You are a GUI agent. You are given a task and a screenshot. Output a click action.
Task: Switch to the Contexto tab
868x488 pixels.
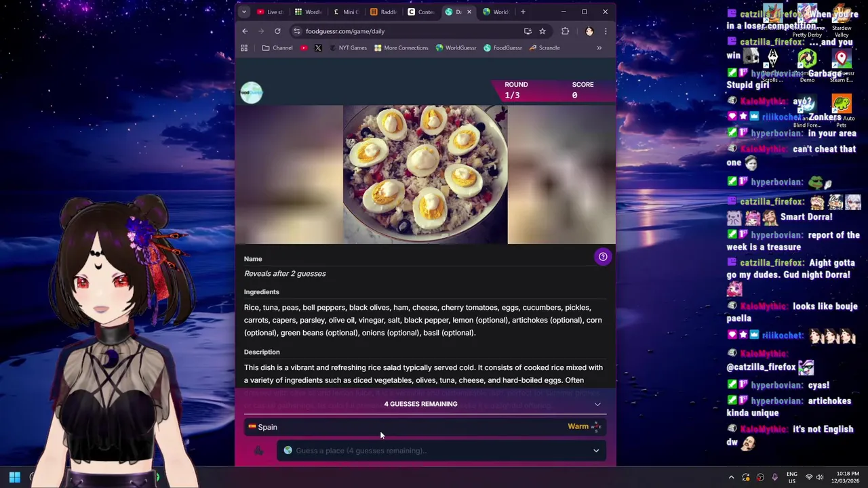pos(421,12)
